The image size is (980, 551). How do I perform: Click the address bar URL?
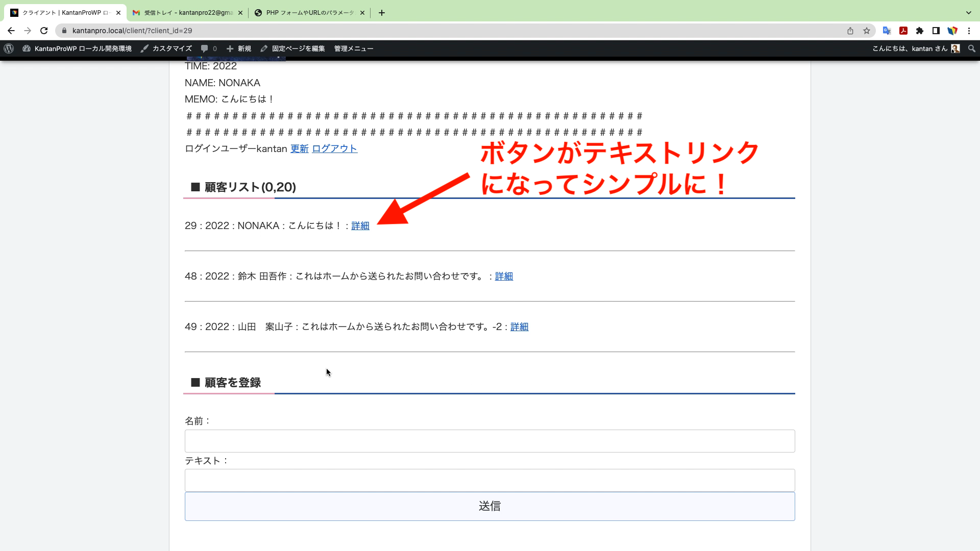click(x=132, y=31)
